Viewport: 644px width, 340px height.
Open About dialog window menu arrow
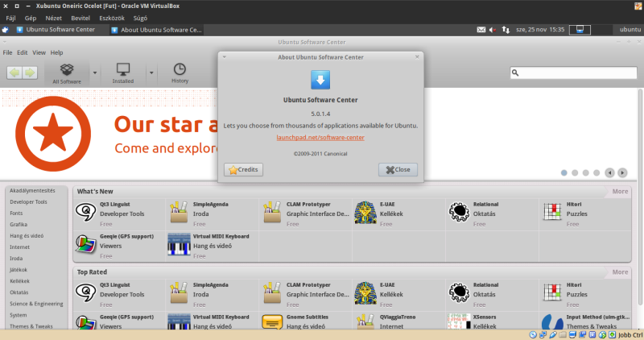click(x=225, y=57)
